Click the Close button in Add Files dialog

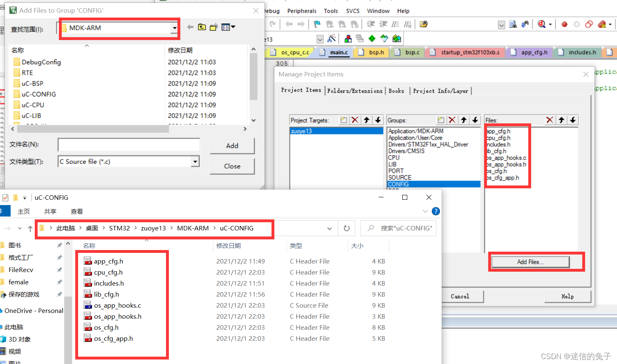[x=232, y=166]
